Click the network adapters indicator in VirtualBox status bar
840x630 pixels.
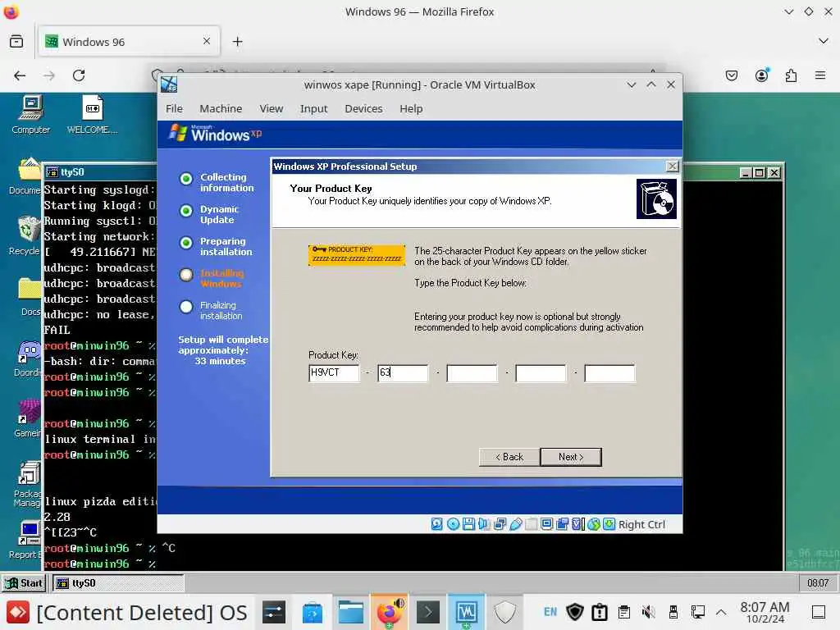click(500, 524)
